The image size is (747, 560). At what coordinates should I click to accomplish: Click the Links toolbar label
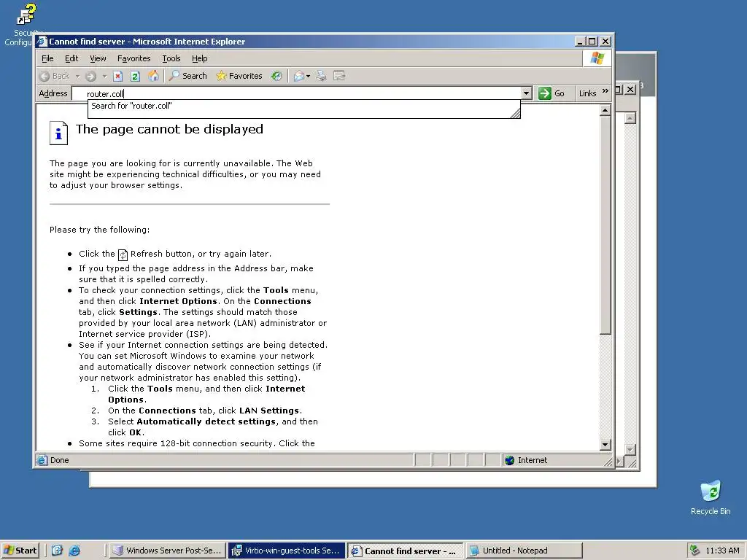point(587,93)
